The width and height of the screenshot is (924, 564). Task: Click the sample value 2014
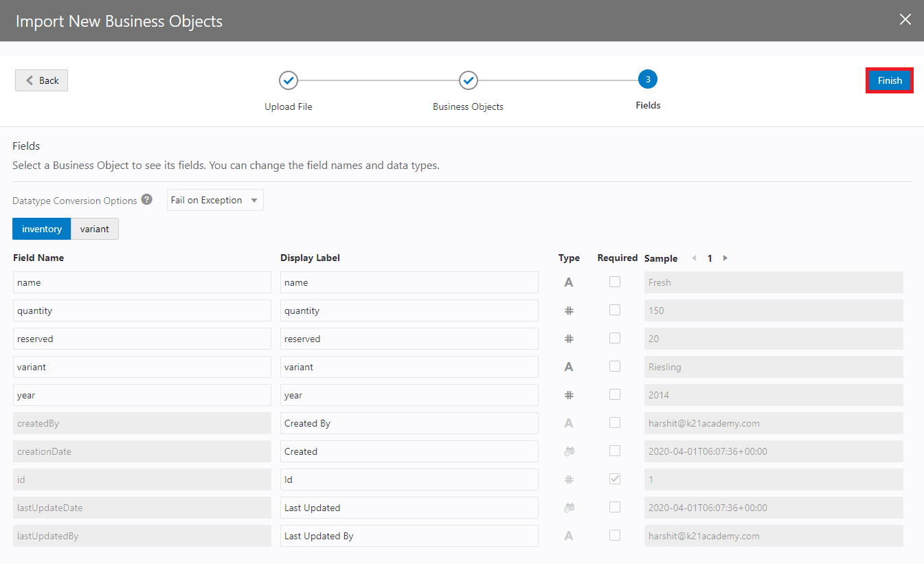[774, 395]
